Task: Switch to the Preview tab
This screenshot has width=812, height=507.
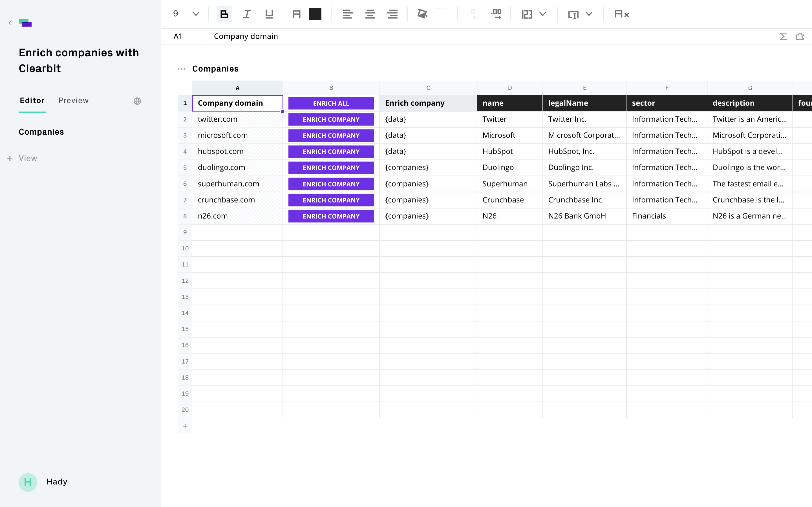Action: point(74,101)
